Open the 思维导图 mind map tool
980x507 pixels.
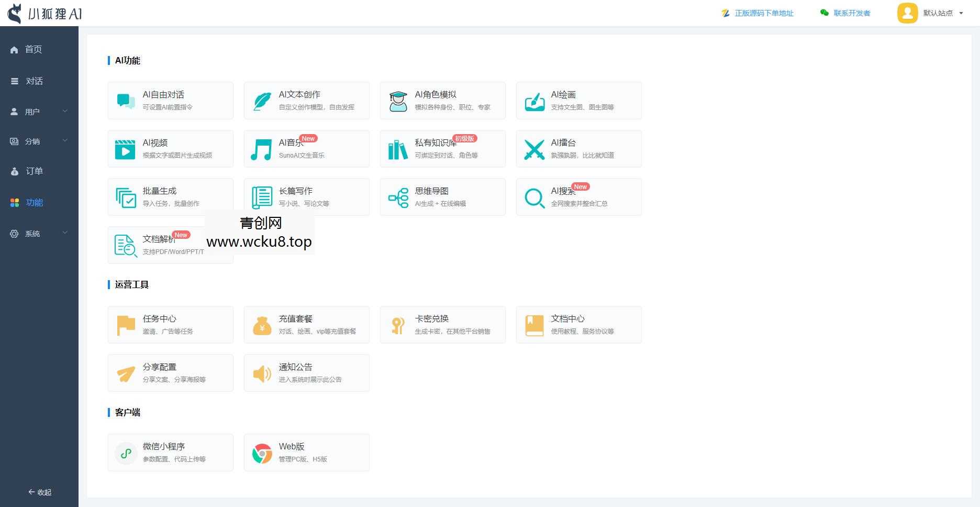pos(442,196)
